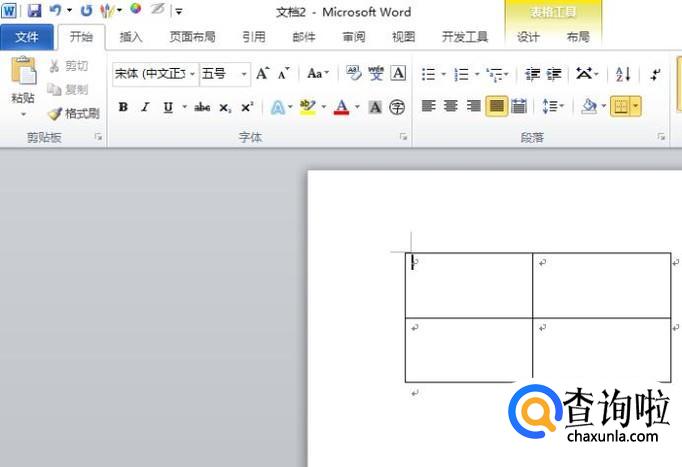
Task: Apply borders with the borders button
Action: tap(620, 106)
